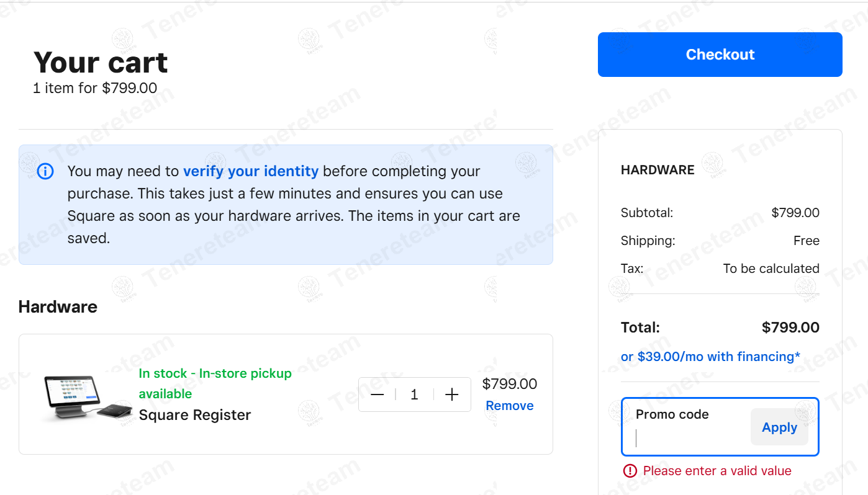Increase Square Register quantity with plus icon
The width and height of the screenshot is (868, 495).
pyautogui.click(x=452, y=395)
